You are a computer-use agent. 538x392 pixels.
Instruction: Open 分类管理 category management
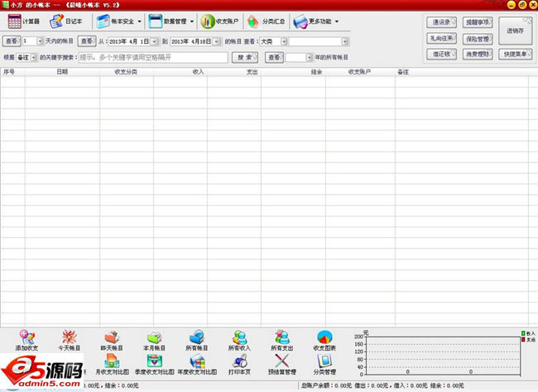(x=324, y=364)
